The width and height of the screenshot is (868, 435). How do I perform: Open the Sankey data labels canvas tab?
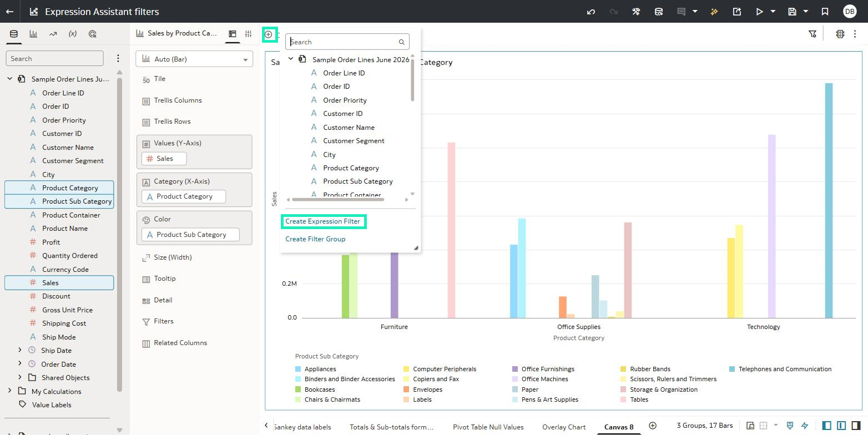[x=302, y=427]
